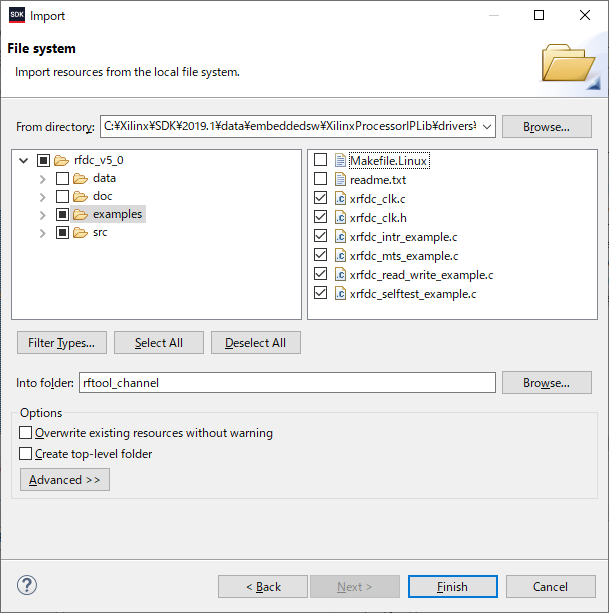Uncheck xrfdc_selftest_example.c checkbox
609x613 pixels.
[x=321, y=293]
